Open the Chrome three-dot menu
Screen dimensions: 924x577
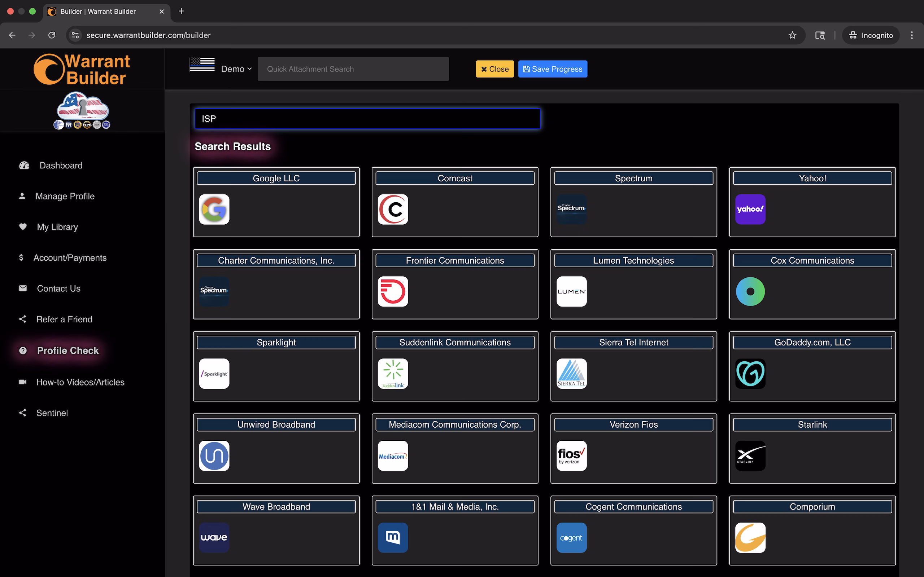912,35
